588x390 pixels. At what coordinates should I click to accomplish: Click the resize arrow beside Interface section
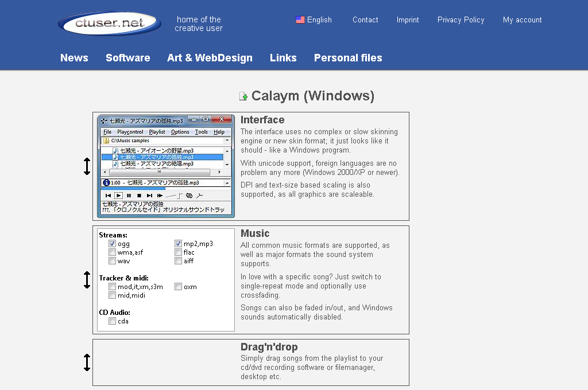pos(87,166)
